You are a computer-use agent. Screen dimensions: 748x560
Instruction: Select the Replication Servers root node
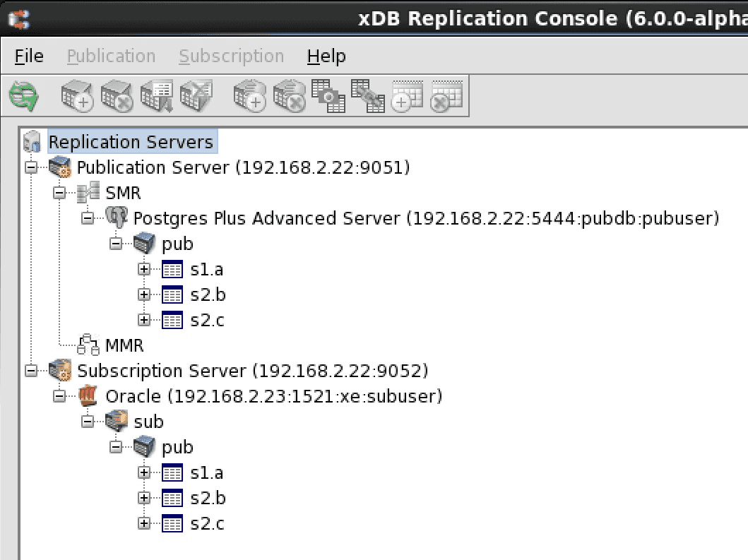click(x=130, y=142)
